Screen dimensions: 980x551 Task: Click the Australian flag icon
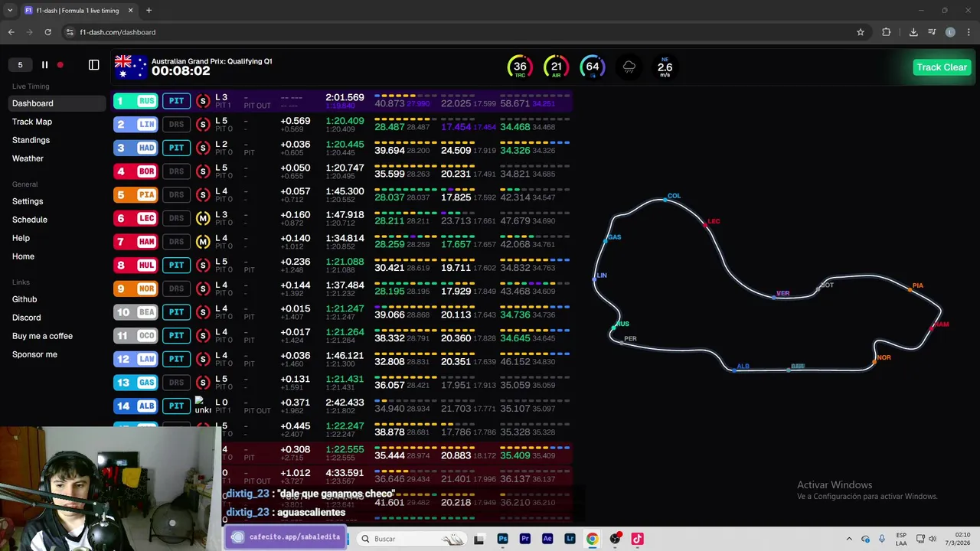[130, 67]
